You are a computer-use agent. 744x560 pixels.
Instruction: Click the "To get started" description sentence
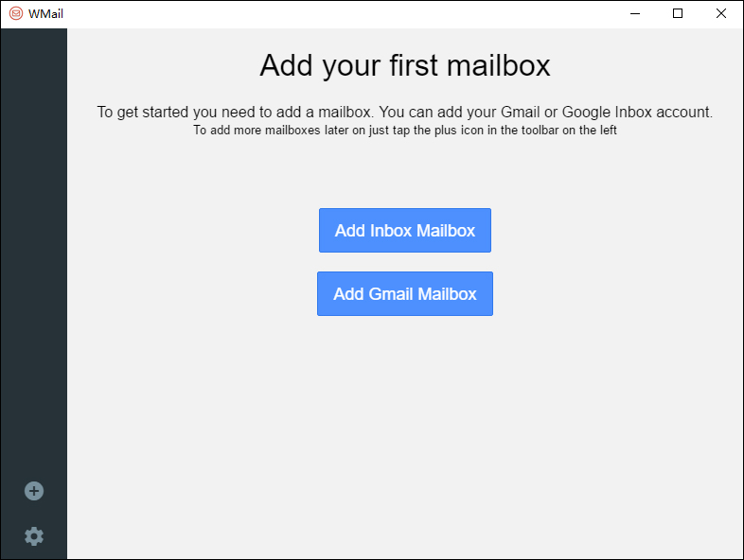click(404, 112)
